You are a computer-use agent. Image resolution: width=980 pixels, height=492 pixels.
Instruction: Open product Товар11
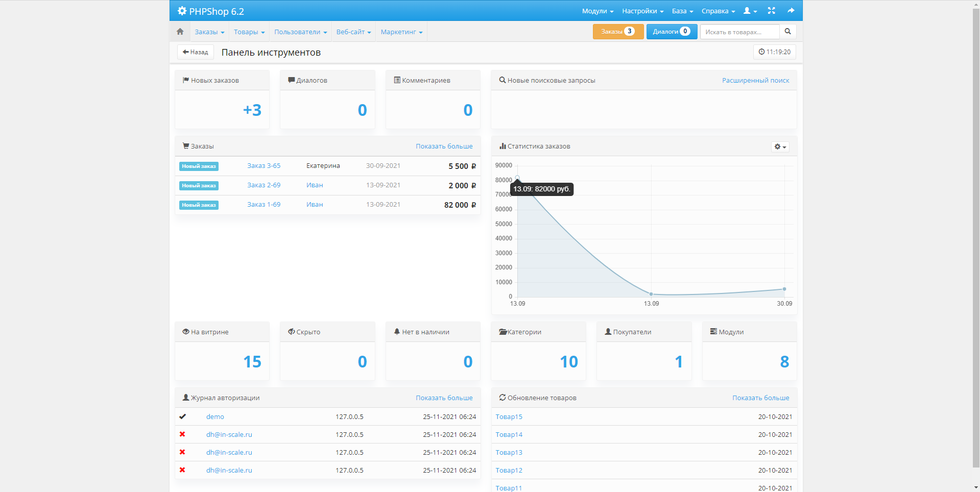509,488
